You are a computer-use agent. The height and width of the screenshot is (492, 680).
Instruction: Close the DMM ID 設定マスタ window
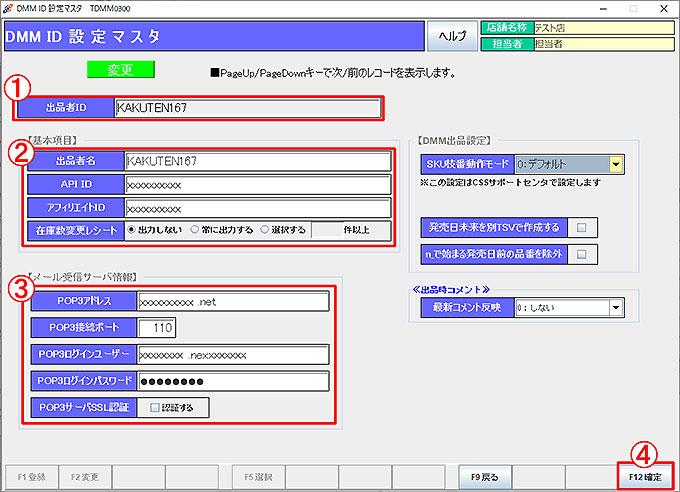point(664,9)
